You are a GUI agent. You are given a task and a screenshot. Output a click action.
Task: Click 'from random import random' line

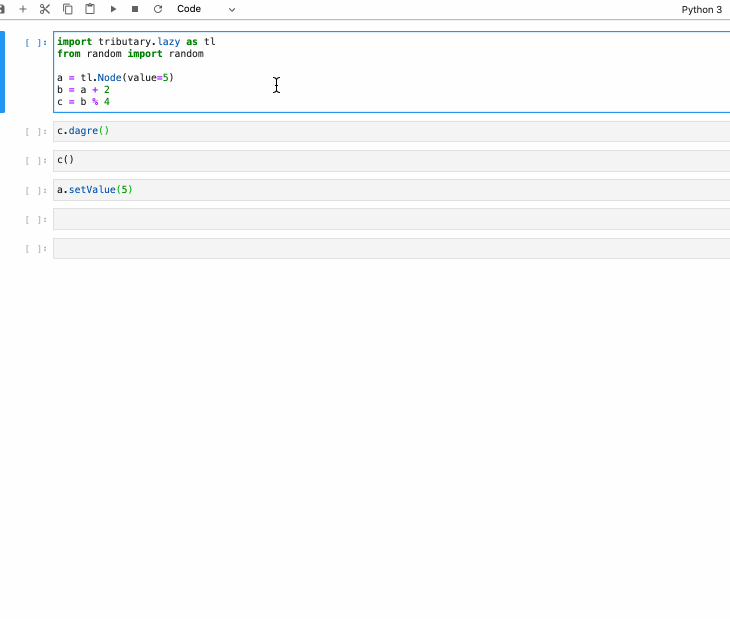(x=130, y=54)
